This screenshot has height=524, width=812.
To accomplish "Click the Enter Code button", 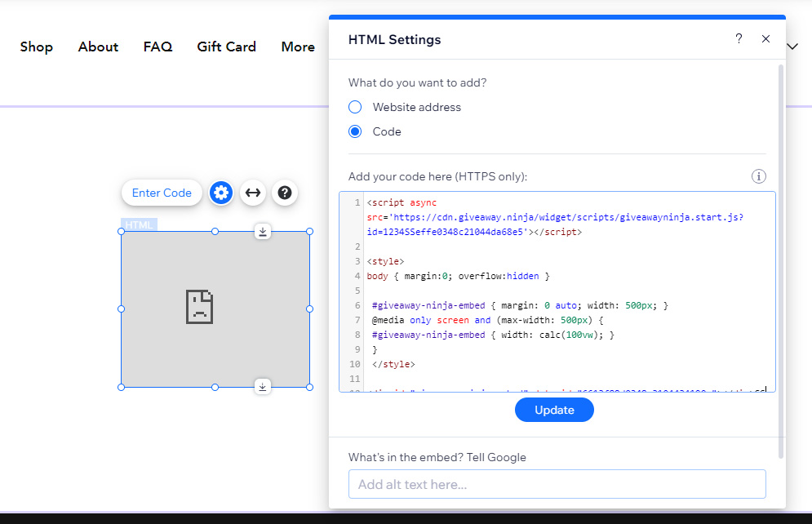I will point(162,193).
